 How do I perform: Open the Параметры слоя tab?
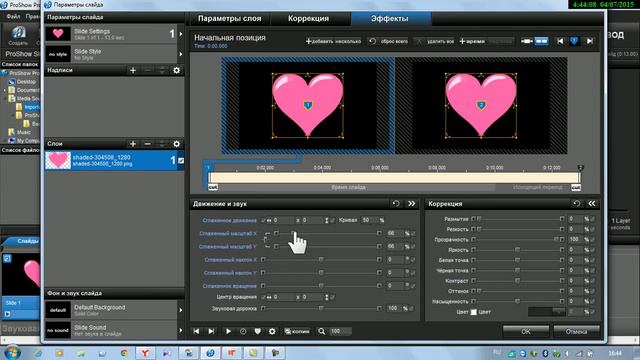229,19
